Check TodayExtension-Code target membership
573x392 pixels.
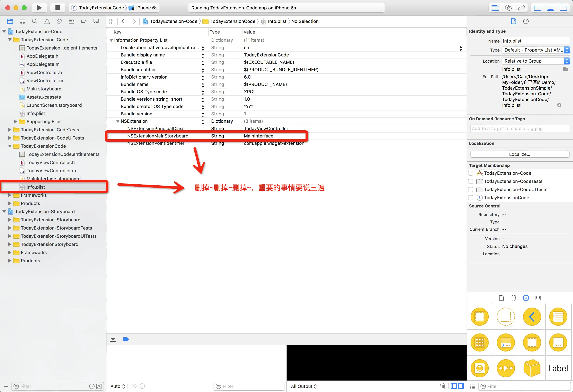[471, 173]
